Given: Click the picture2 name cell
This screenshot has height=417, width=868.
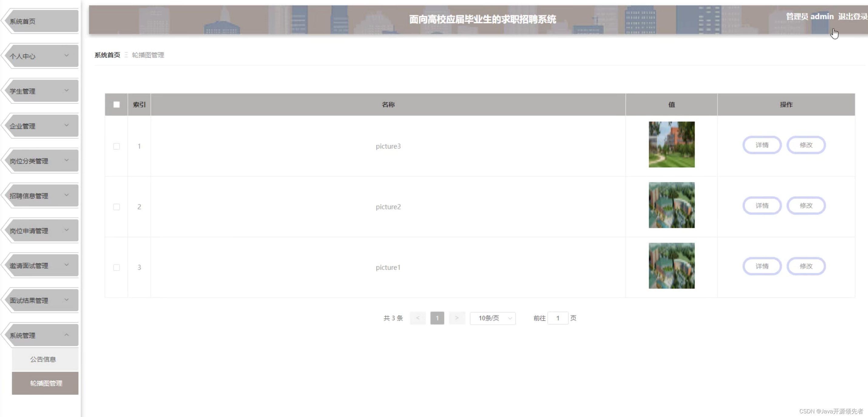Looking at the screenshot, I should click(x=388, y=207).
